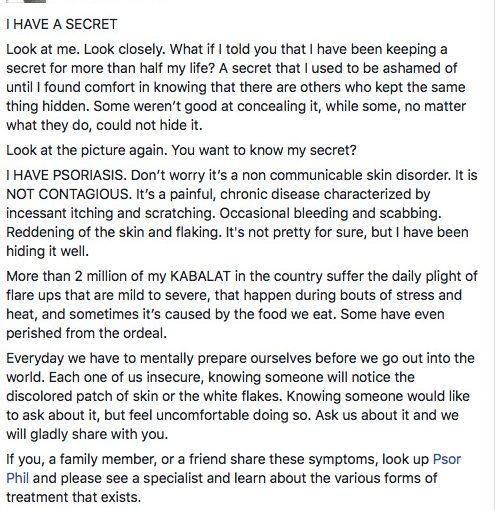
Task: Click the line starting 'flare ups that are mild'
Action: coord(234,295)
